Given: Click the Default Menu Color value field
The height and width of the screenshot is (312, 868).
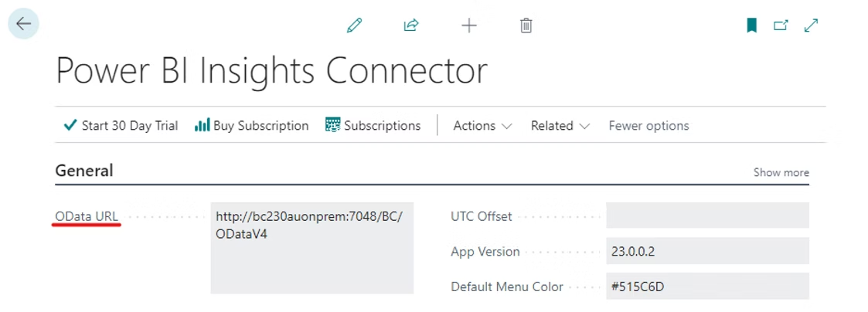Looking at the screenshot, I should click(x=706, y=287).
